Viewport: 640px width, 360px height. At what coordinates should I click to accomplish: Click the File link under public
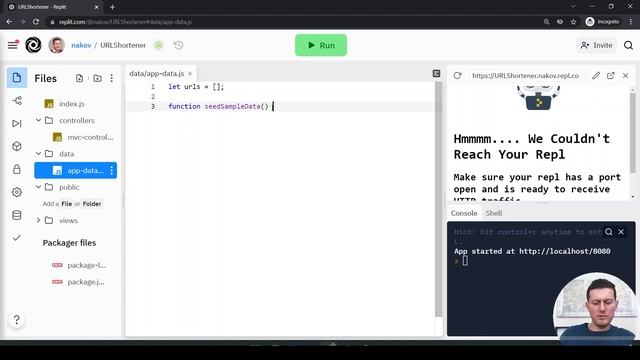coord(67,204)
